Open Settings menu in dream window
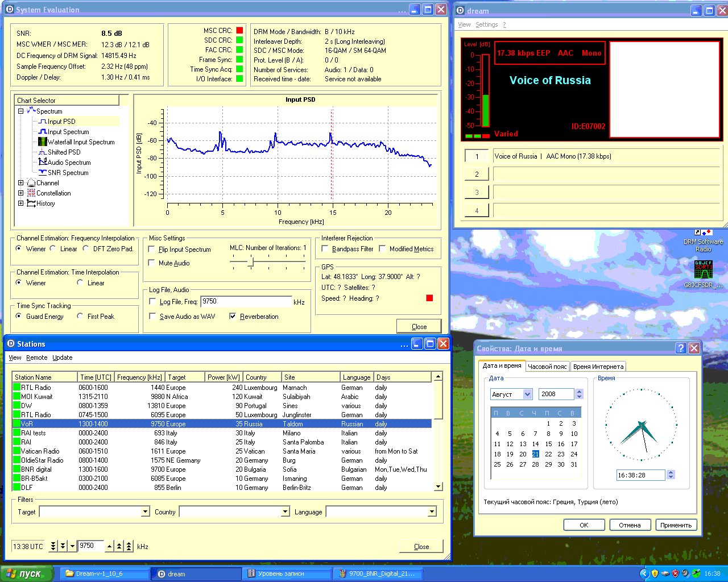The height and width of the screenshot is (582, 728). coord(487,24)
